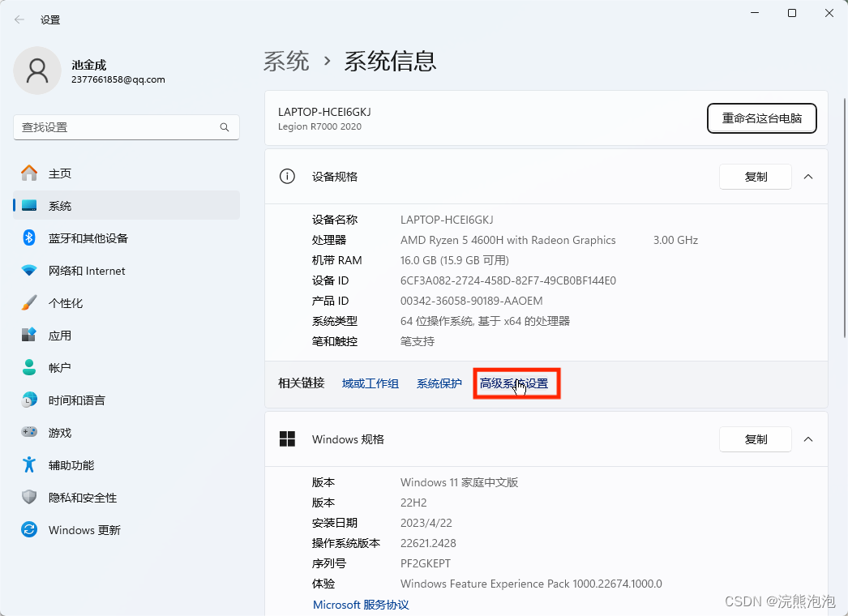Click Windows 11 家庭中文版 edition text
Viewport: 848px width, 616px height.
459,482
